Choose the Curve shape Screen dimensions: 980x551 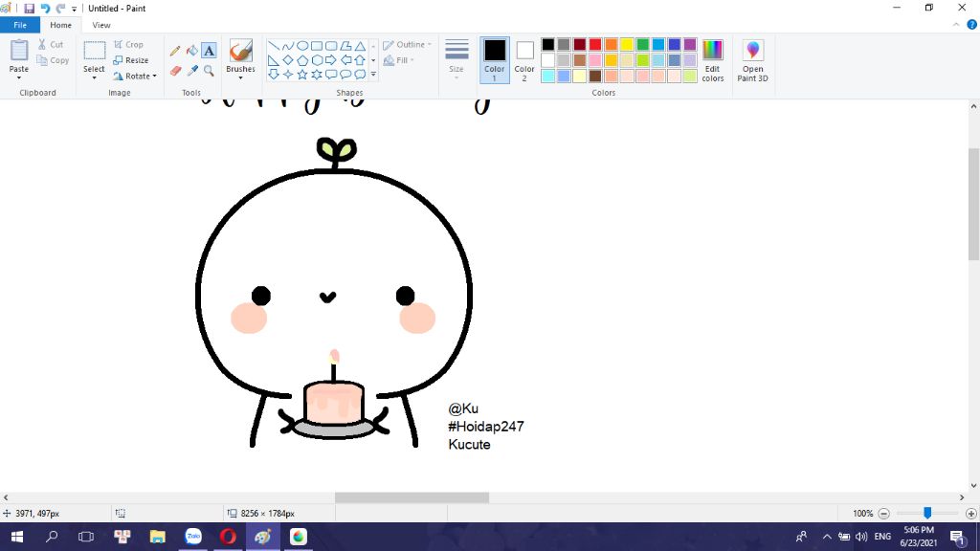pos(287,46)
